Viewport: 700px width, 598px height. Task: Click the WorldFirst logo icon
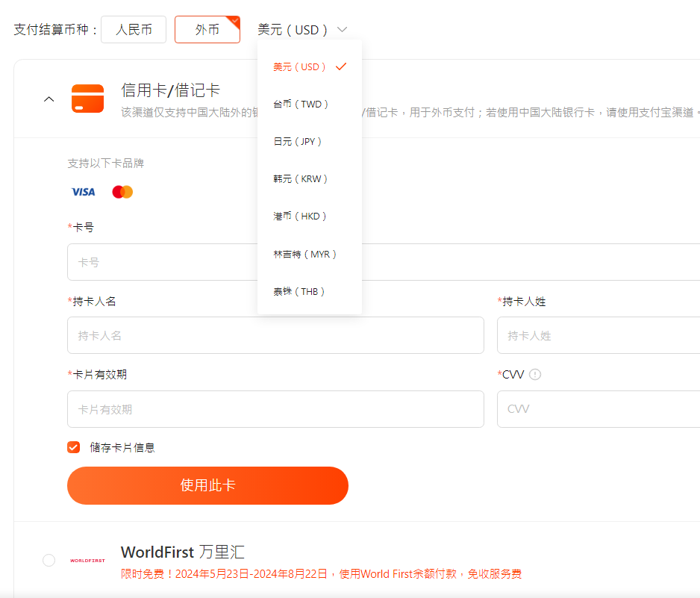pos(87,561)
